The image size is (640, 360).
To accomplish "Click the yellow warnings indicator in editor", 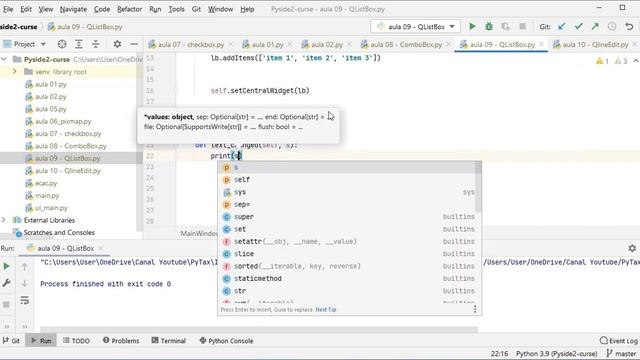I will [x=602, y=61].
